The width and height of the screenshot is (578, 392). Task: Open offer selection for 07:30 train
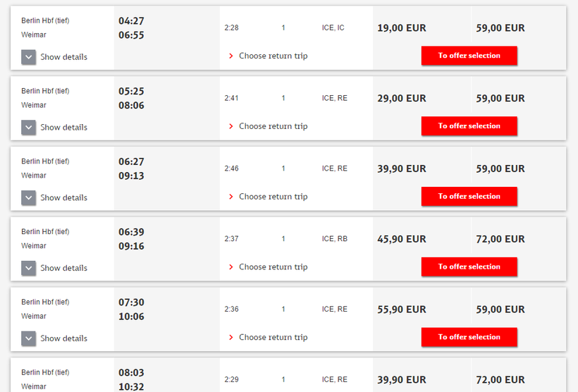click(469, 337)
